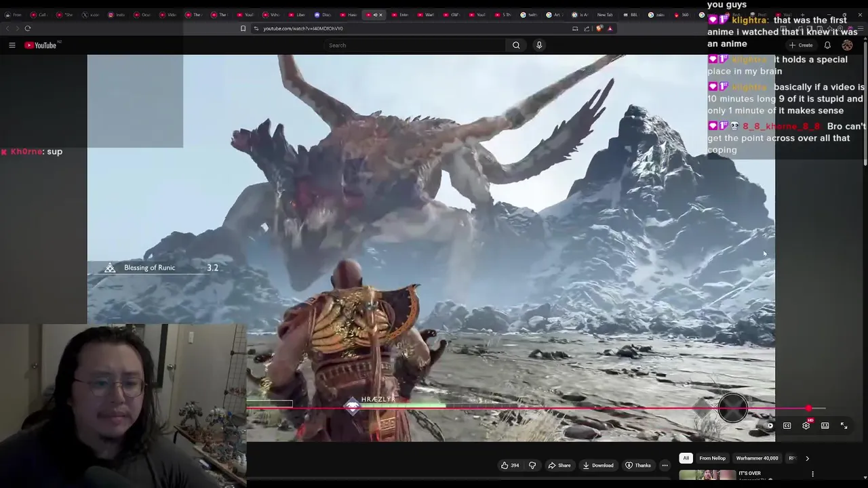Enter fullscreen mode
868x488 pixels.
[844, 426]
